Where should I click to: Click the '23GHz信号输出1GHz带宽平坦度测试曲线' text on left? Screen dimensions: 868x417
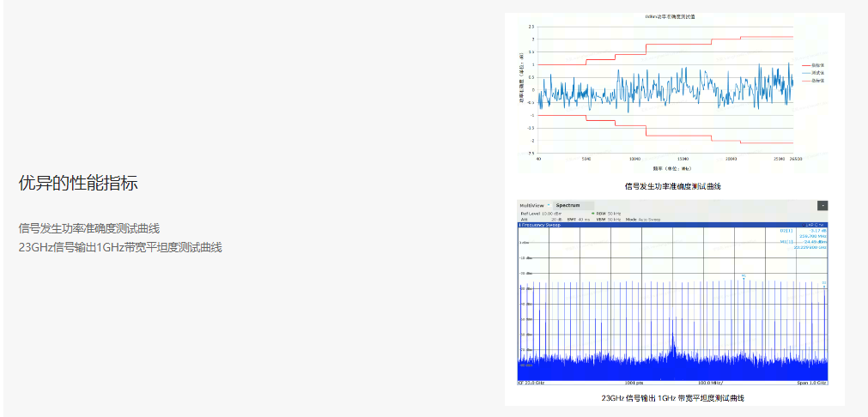click(x=120, y=247)
